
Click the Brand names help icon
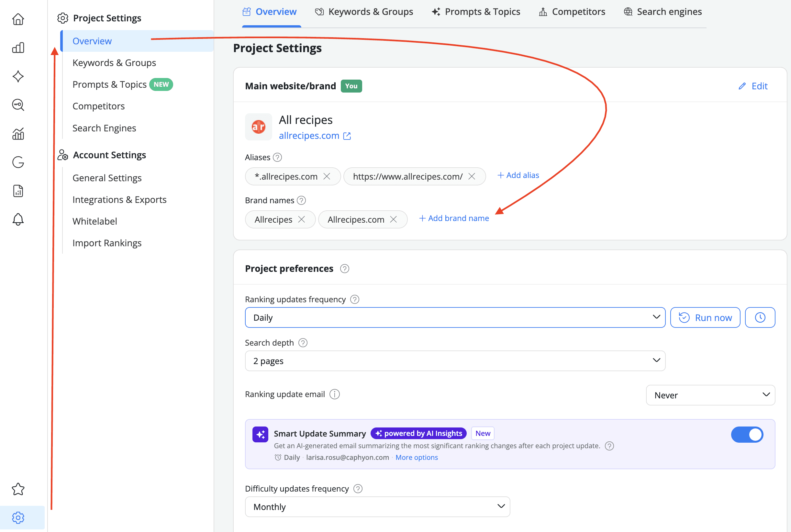coord(301,201)
